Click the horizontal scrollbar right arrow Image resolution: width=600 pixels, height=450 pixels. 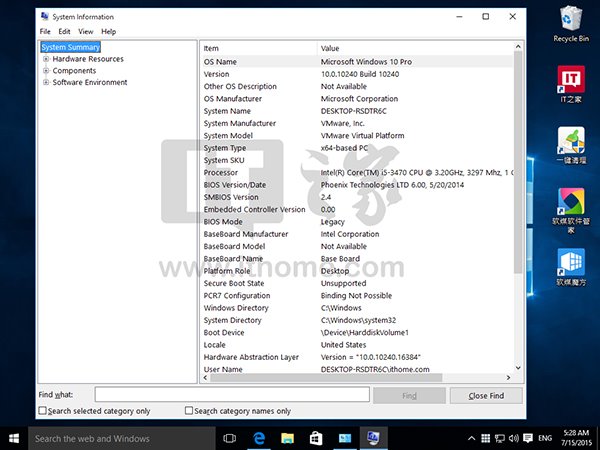coord(508,378)
